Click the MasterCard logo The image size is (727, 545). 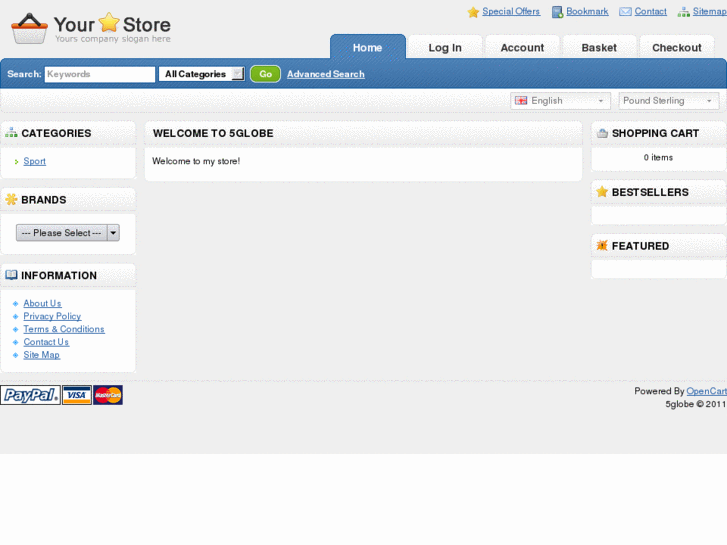108,395
